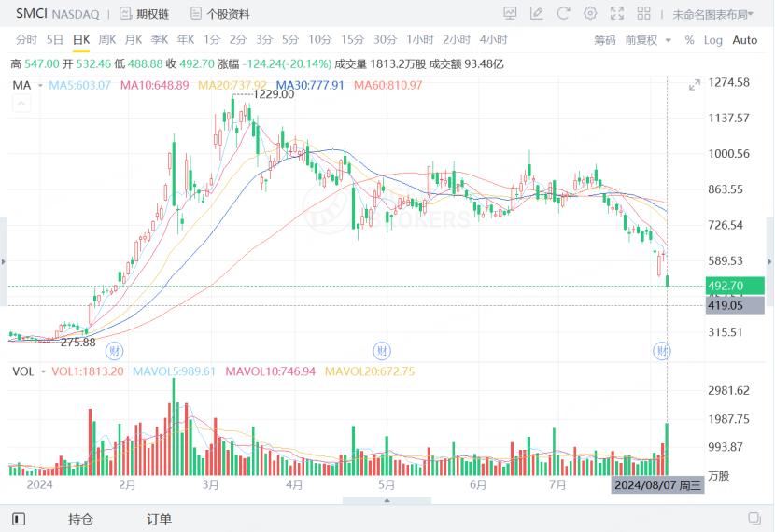Collapse the MA indicator legend arrow box
Viewport: 775px width, 532px height.
[x=21, y=104]
